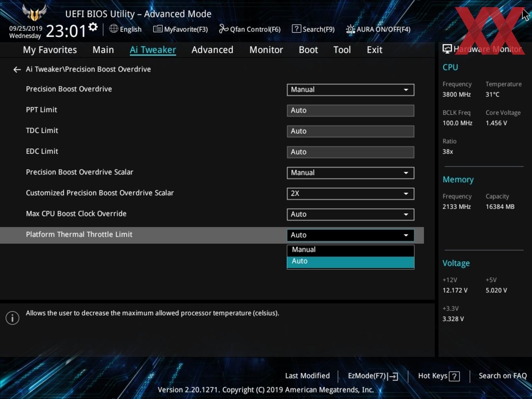This screenshot has width=532, height=399.
Task: Click the globe language icon
Action: [113, 29]
